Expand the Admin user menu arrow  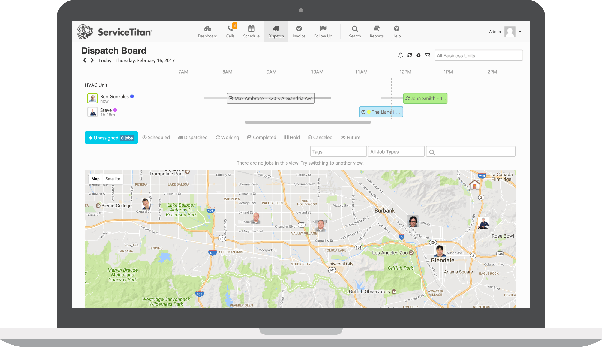(520, 31)
